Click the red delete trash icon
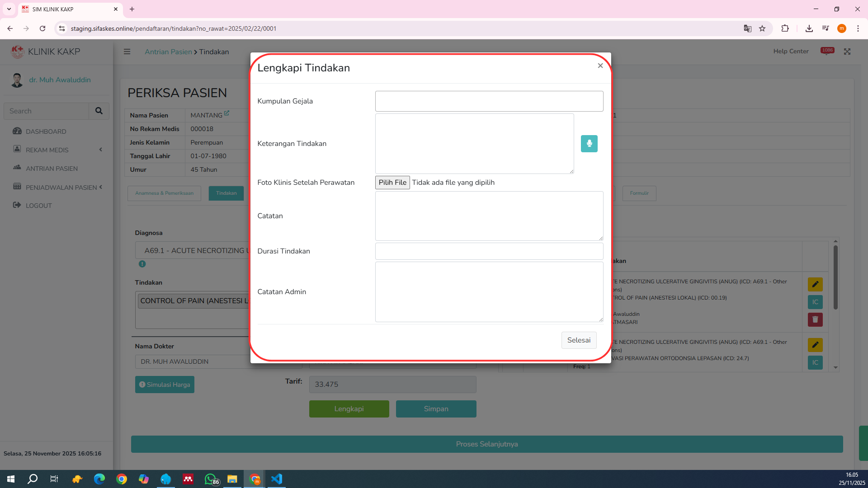This screenshot has height=488, width=868. click(815, 319)
